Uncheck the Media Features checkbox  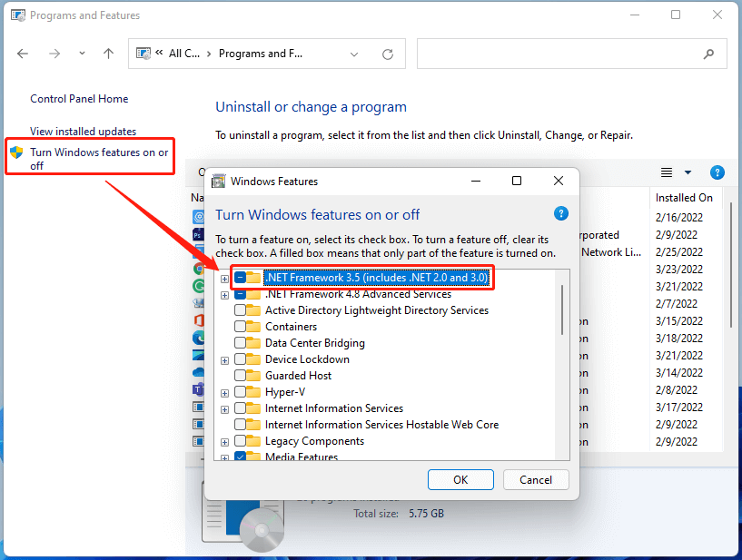tap(242, 457)
